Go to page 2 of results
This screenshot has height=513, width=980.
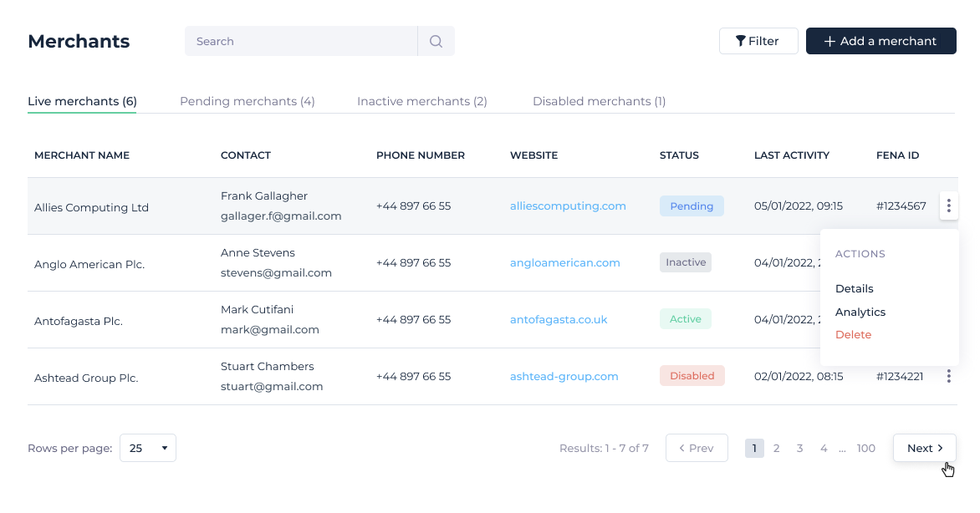776,449
